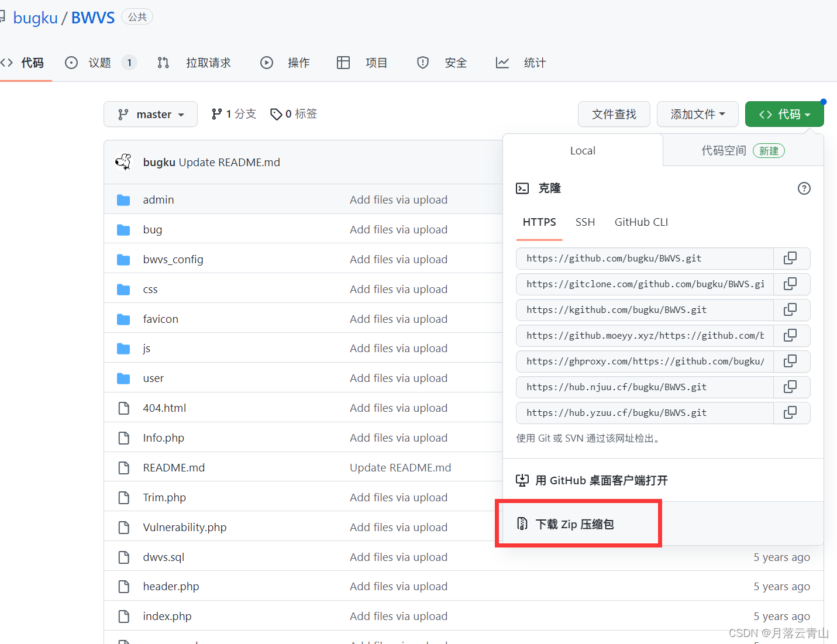Open the master branch selector
Viewport: 837px width, 644px height.
[150, 114]
